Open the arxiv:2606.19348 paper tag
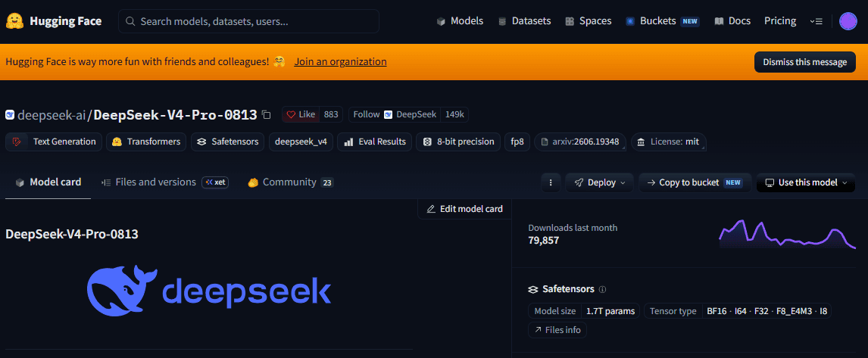Screen dimensions: 868x358 (580, 142)
